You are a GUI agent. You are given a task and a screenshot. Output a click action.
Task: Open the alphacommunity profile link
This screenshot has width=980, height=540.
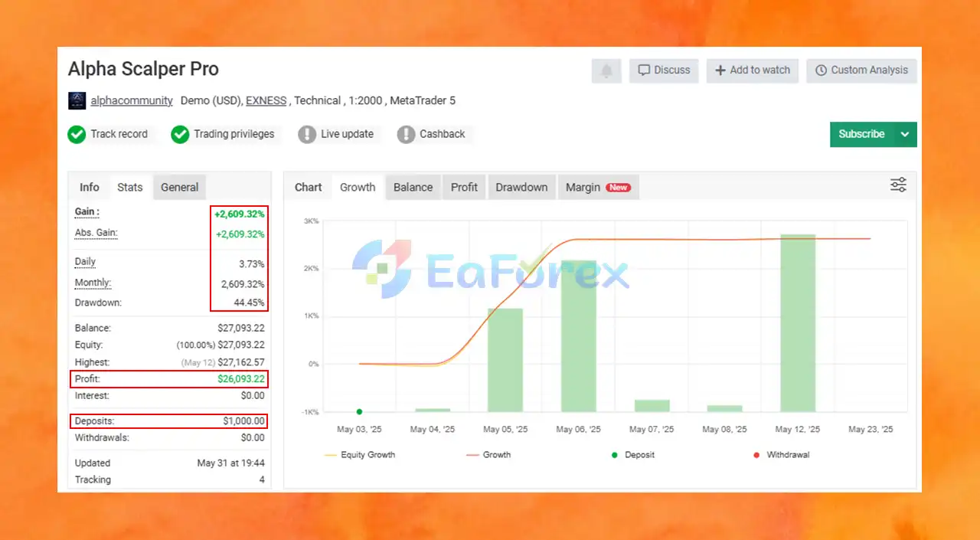pyautogui.click(x=132, y=100)
